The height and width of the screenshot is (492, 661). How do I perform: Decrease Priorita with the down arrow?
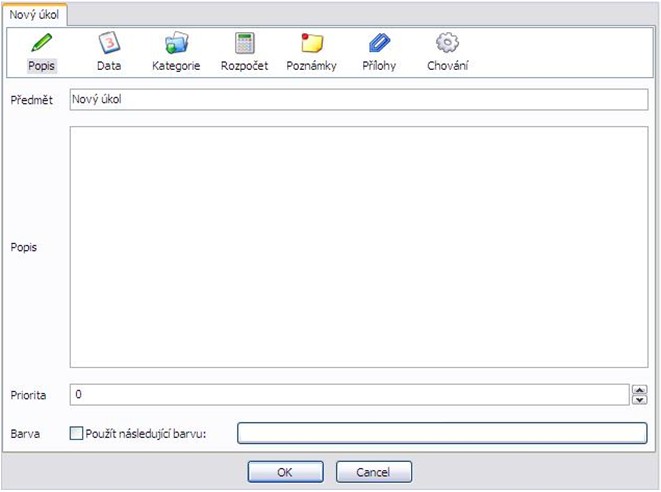pyautogui.click(x=640, y=400)
